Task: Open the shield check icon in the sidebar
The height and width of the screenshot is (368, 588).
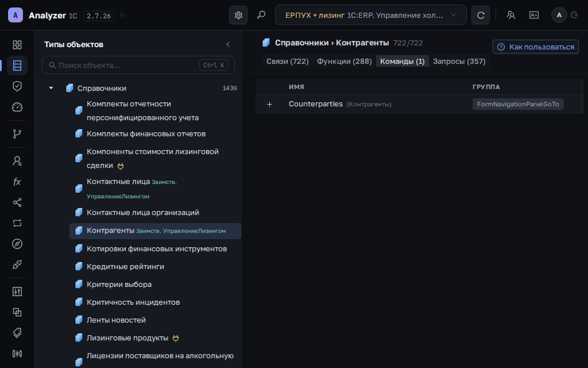Action: point(17,86)
